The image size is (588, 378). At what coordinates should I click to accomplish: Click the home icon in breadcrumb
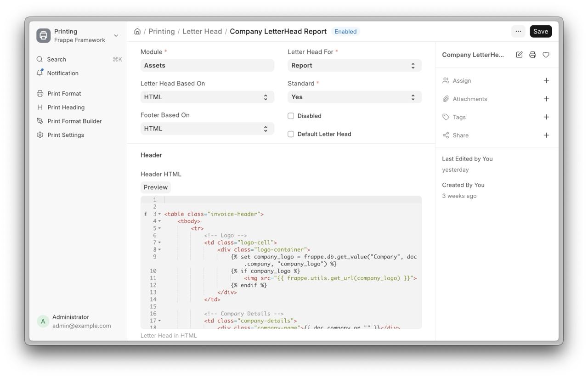(137, 32)
